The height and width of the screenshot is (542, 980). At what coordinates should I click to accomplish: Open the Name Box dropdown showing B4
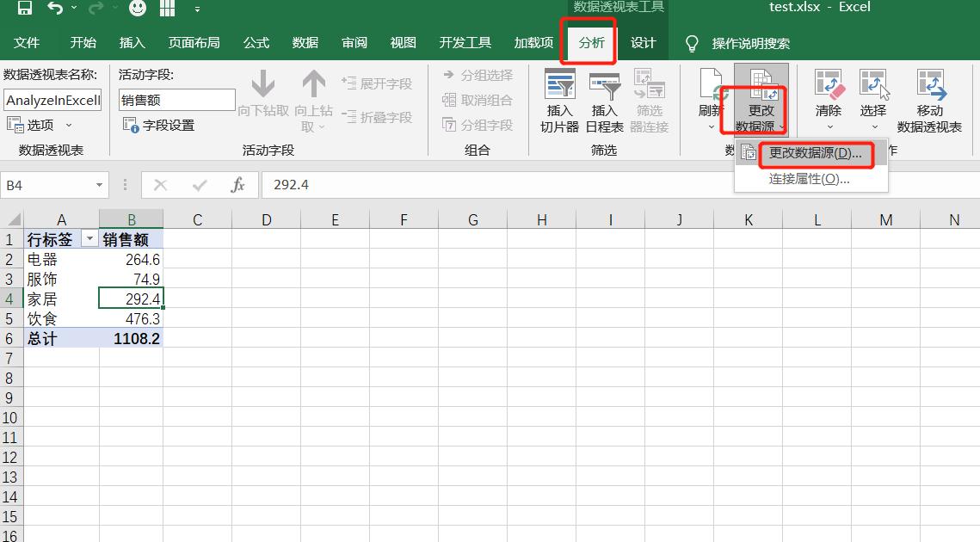[x=97, y=184]
